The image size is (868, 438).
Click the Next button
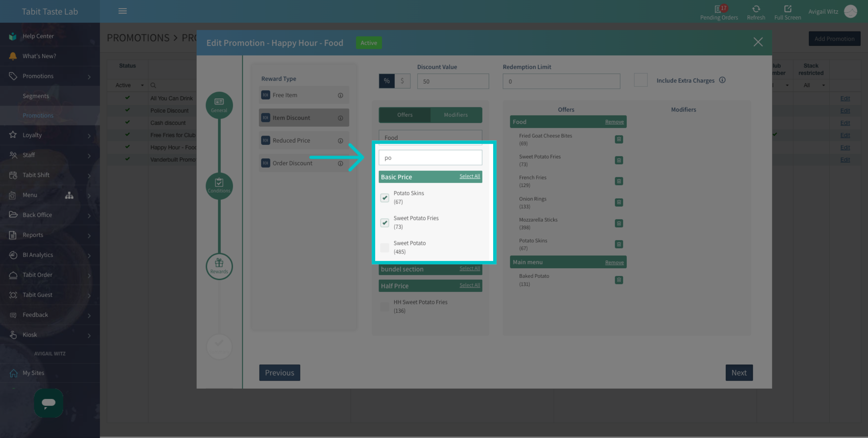[x=739, y=373]
